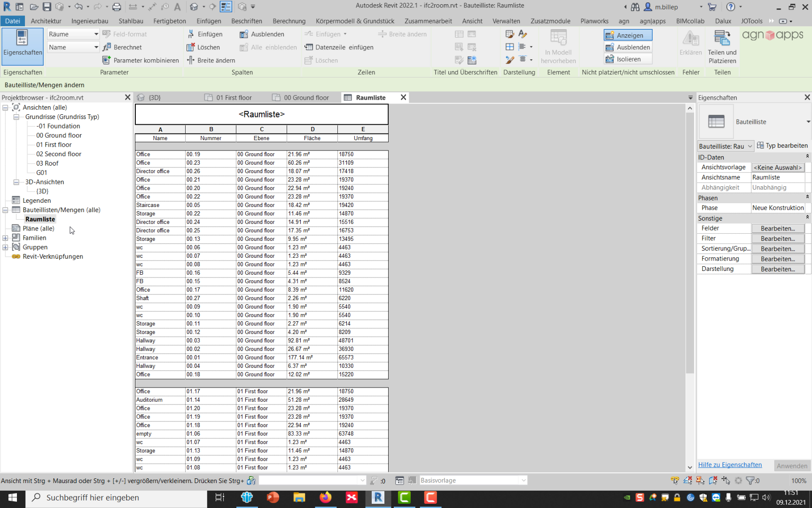812x508 pixels.
Task: Click Bearbeiten button for Felder
Action: [778, 229]
